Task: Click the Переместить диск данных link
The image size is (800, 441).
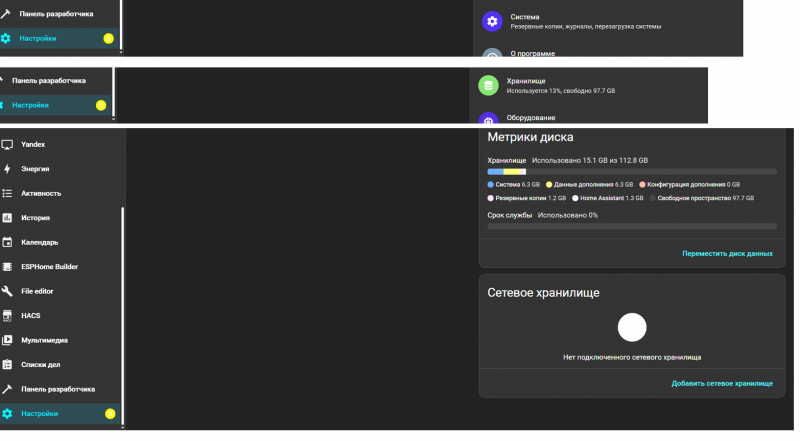Action: click(727, 254)
